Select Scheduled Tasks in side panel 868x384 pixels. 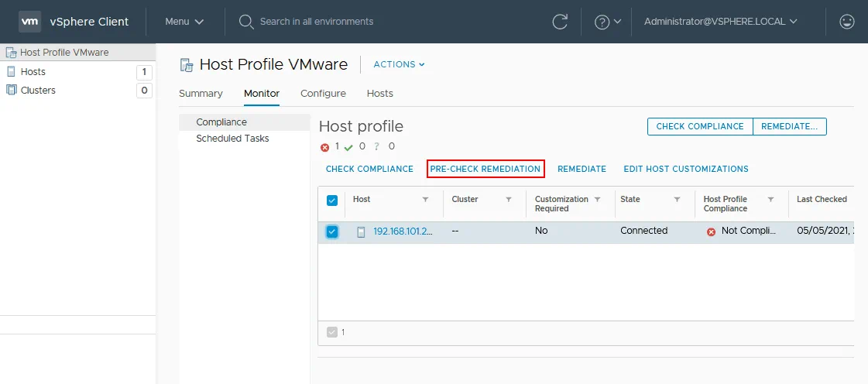(x=232, y=139)
